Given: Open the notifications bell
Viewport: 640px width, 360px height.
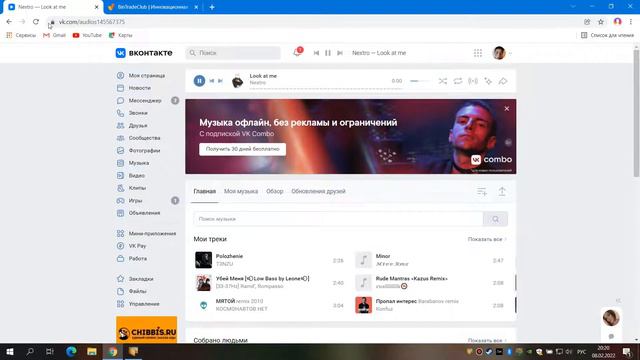Looking at the screenshot, I should coord(297,52).
